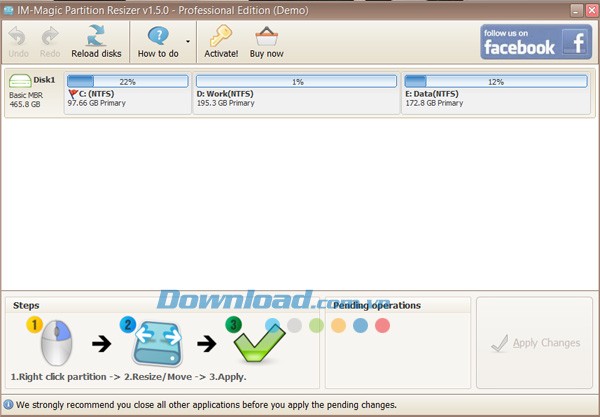Screen dimensions: 600x417
Task: Click the Activate! label
Action: pyautogui.click(x=221, y=54)
